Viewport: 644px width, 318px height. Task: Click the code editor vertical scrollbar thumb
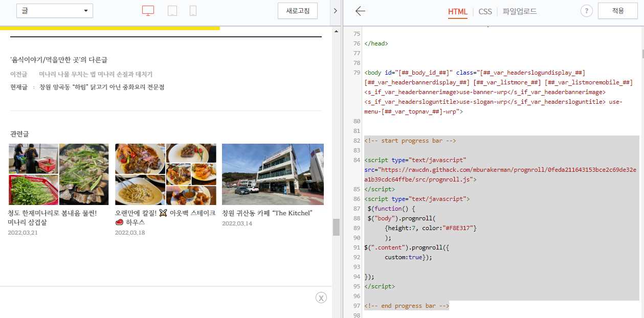(642, 54)
